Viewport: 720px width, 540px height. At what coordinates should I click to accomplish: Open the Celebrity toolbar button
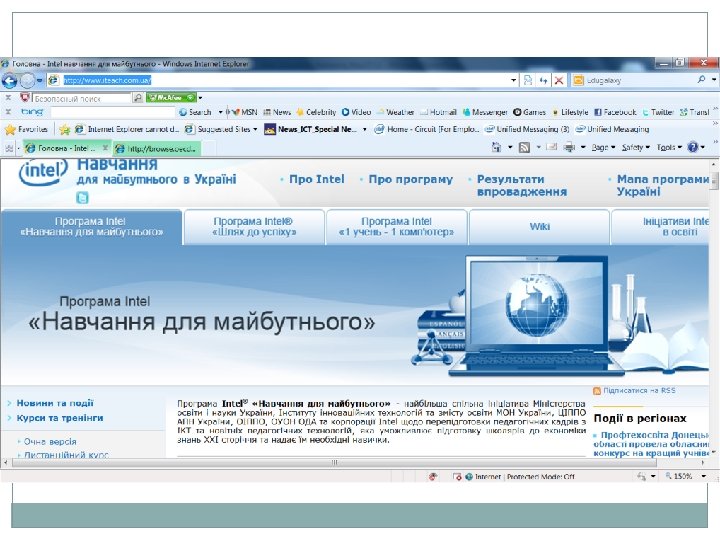(316, 112)
